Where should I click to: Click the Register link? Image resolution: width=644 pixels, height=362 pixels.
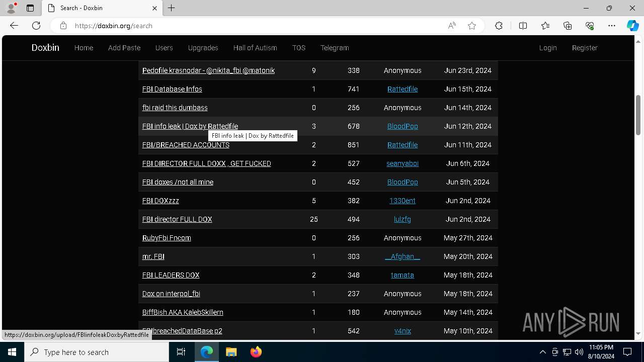(x=585, y=48)
